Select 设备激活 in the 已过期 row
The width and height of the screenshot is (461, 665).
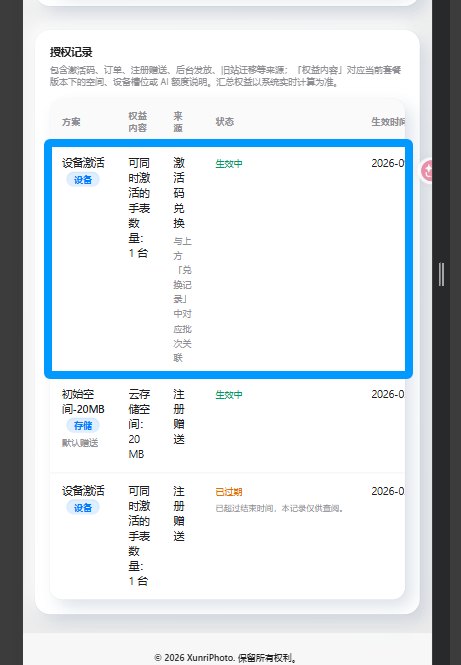(83, 491)
